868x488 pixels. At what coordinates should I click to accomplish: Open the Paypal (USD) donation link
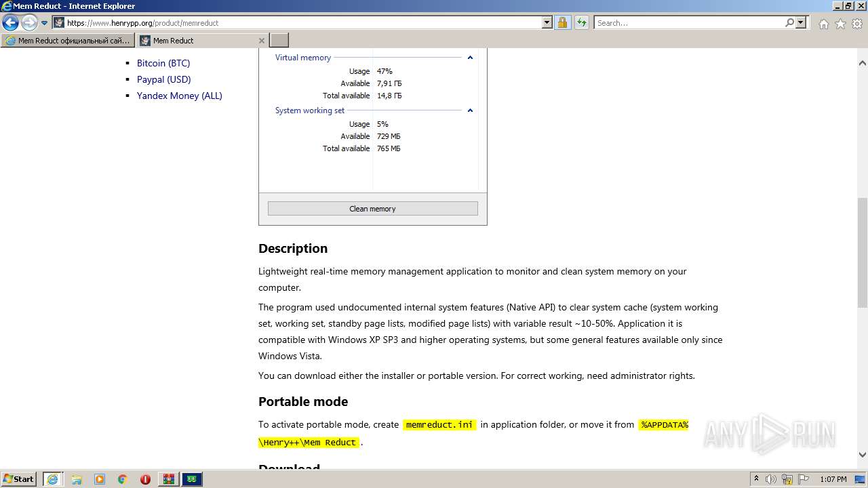(x=164, y=79)
